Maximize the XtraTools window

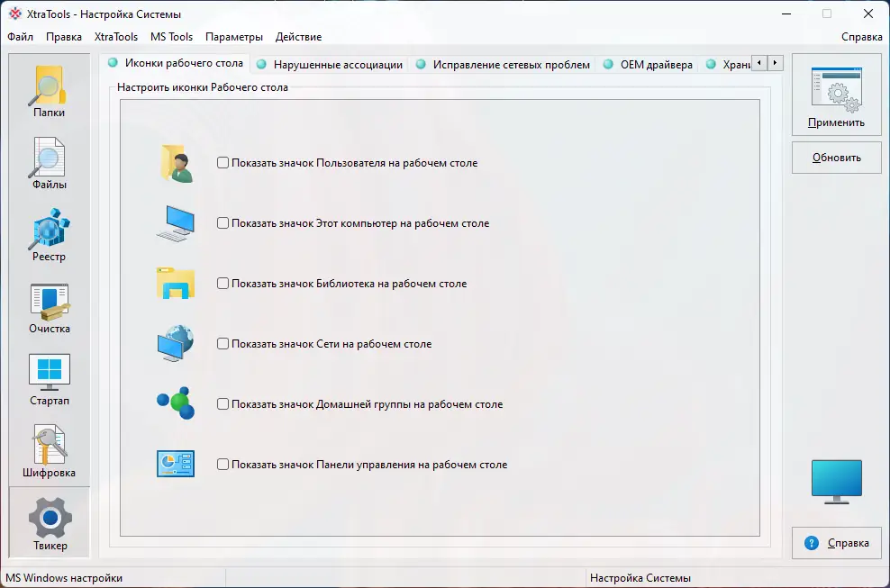tap(827, 14)
